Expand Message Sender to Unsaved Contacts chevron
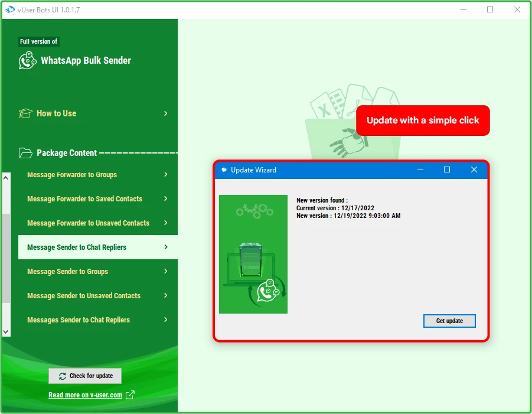 (x=165, y=295)
